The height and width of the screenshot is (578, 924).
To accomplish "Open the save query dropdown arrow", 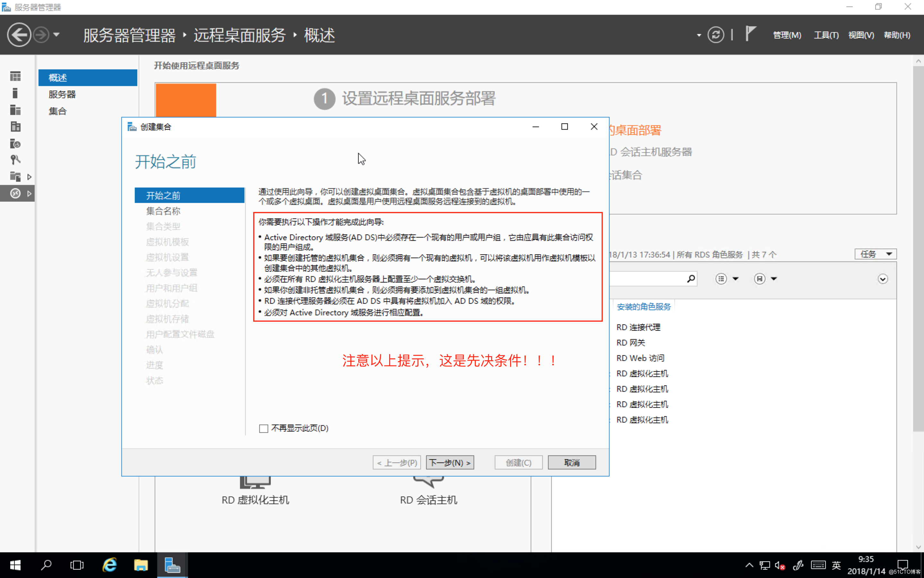I will click(x=774, y=279).
